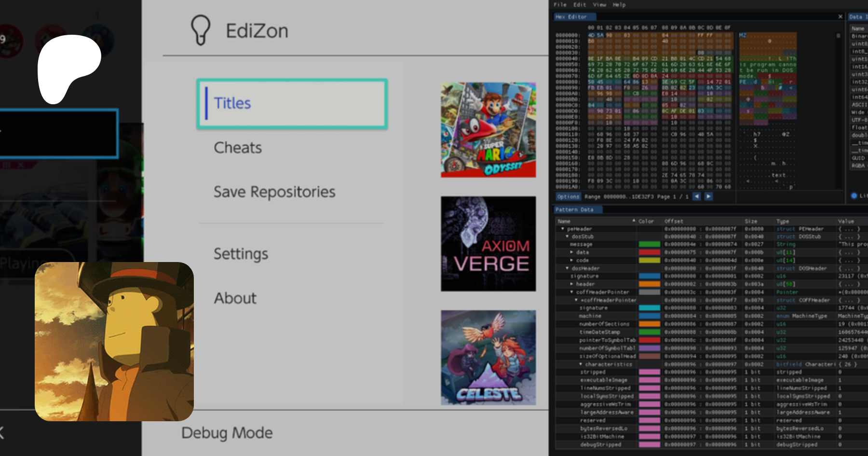The height and width of the screenshot is (456, 868).
Task: Expand the data array node
Action: (x=571, y=252)
